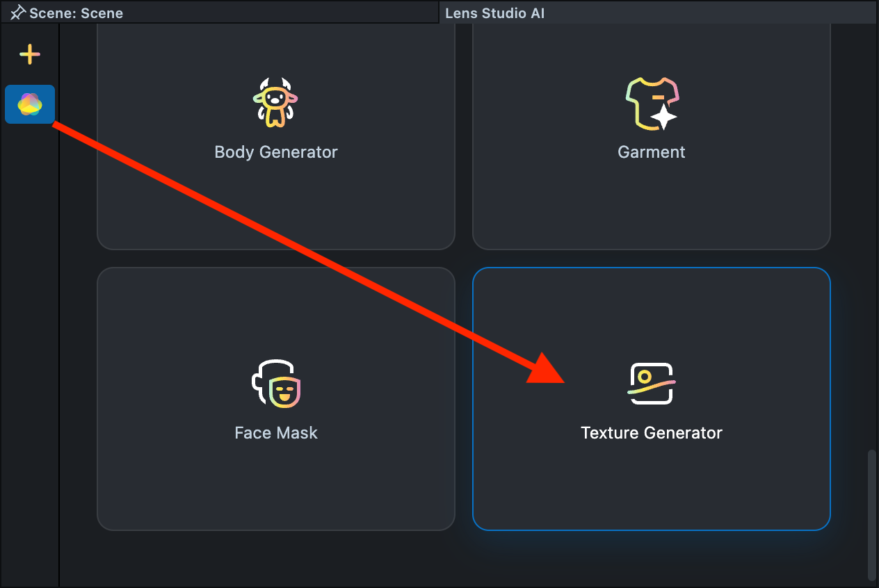Open the Face Mask card

coord(276,399)
